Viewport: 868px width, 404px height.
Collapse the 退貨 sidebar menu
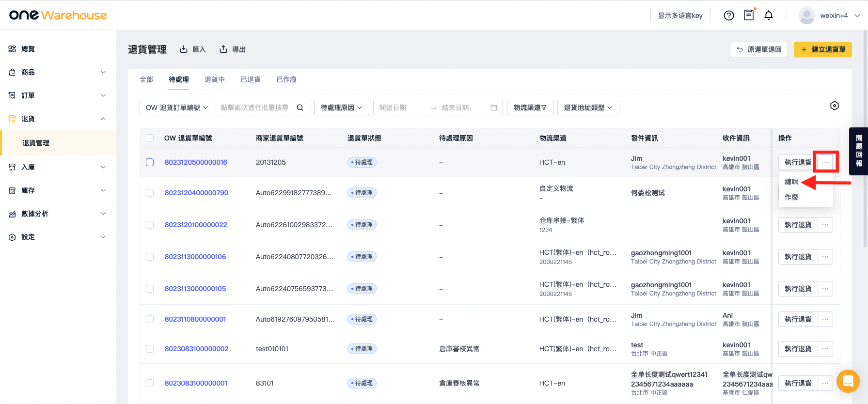[103, 119]
